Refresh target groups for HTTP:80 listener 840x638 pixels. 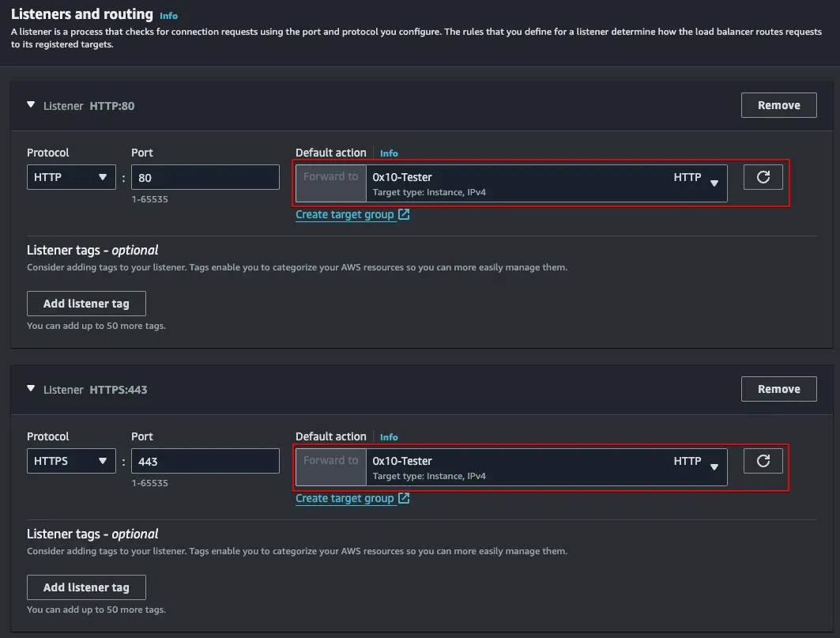click(763, 177)
